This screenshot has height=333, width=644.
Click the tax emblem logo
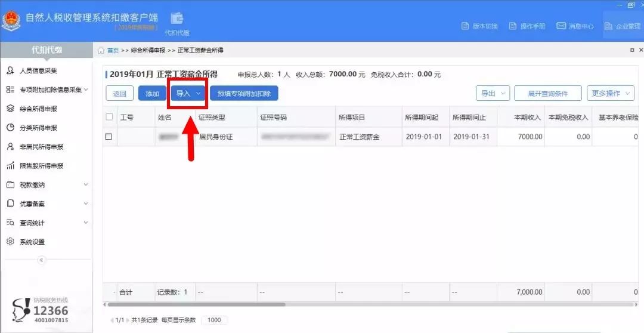[11, 20]
